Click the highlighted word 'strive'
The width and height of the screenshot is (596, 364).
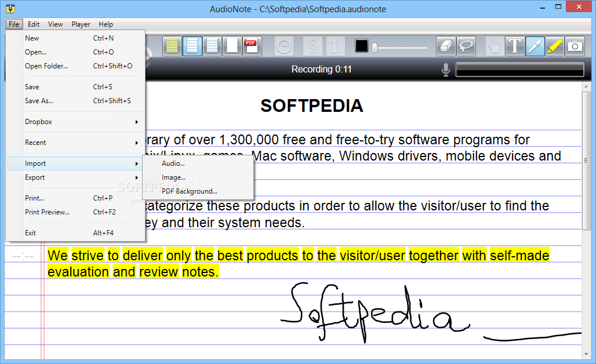[88, 256]
